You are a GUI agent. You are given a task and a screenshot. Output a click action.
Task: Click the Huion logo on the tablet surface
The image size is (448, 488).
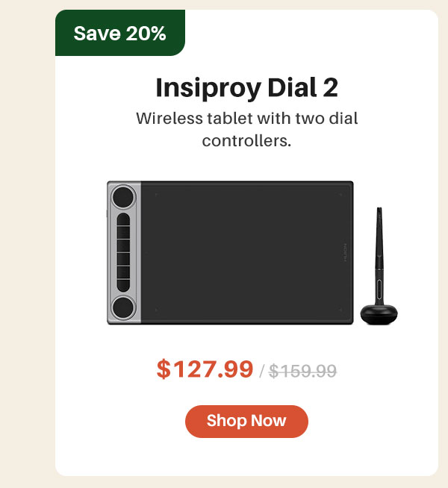point(345,252)
